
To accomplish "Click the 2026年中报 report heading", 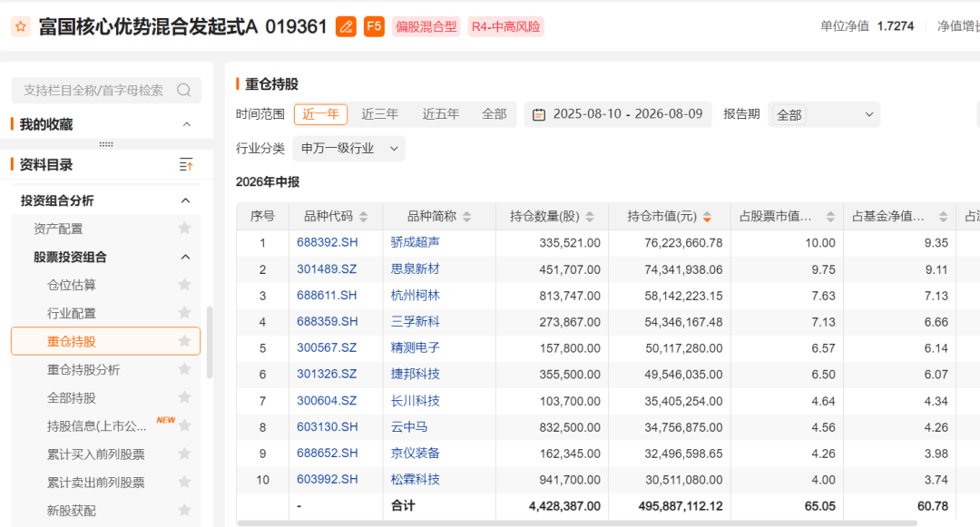I will (x=268, y=182).
